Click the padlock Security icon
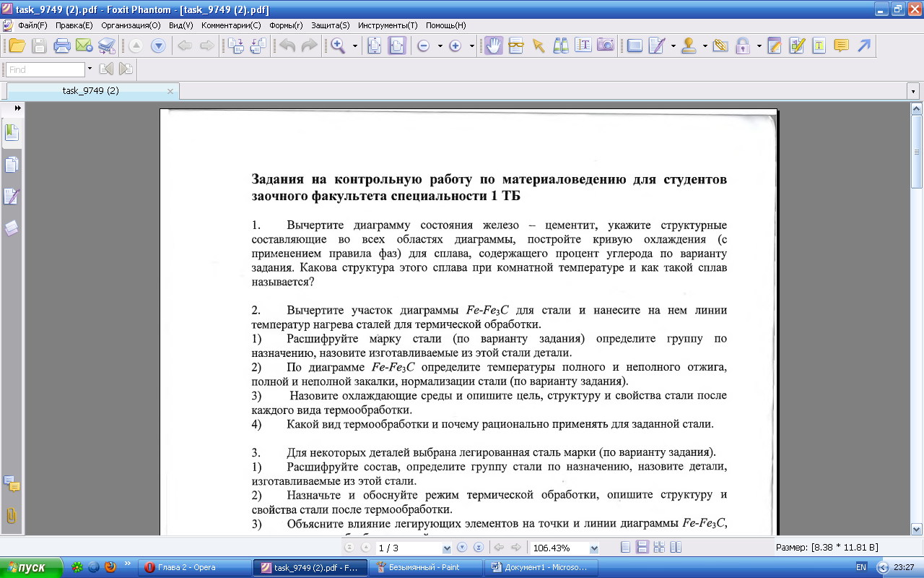The image size is (924, 578). (x=743, y=46)
